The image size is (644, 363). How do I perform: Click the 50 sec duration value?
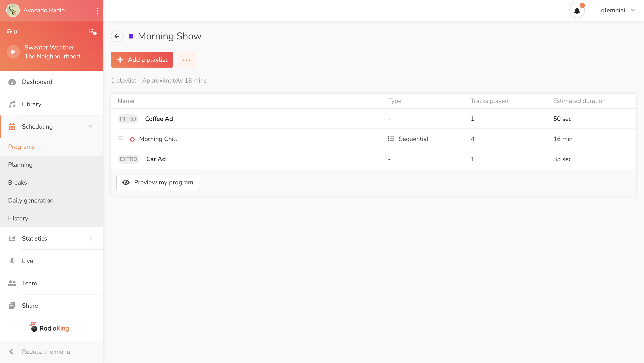click(x=562, y=119)
